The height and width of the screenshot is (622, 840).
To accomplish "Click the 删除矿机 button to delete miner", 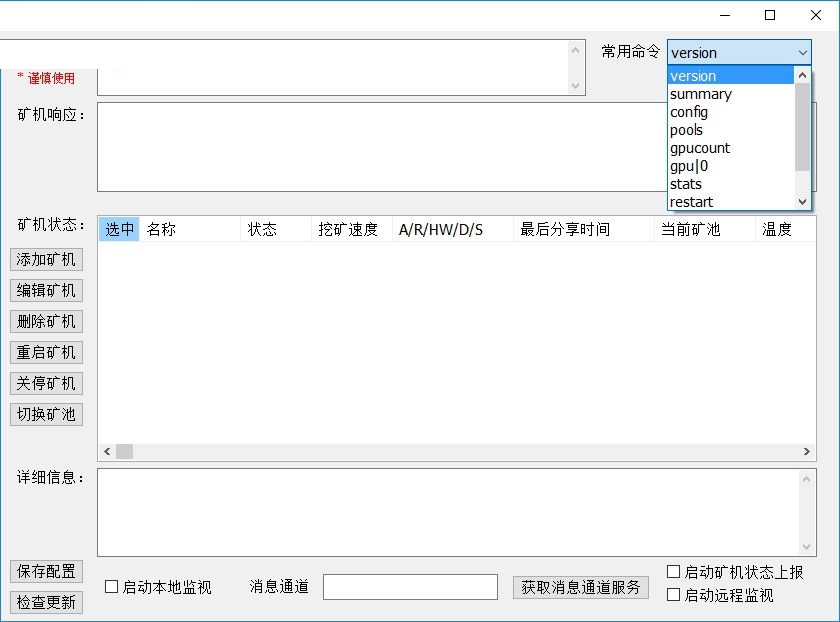I will pyautogui.click(x=45, y=321).
